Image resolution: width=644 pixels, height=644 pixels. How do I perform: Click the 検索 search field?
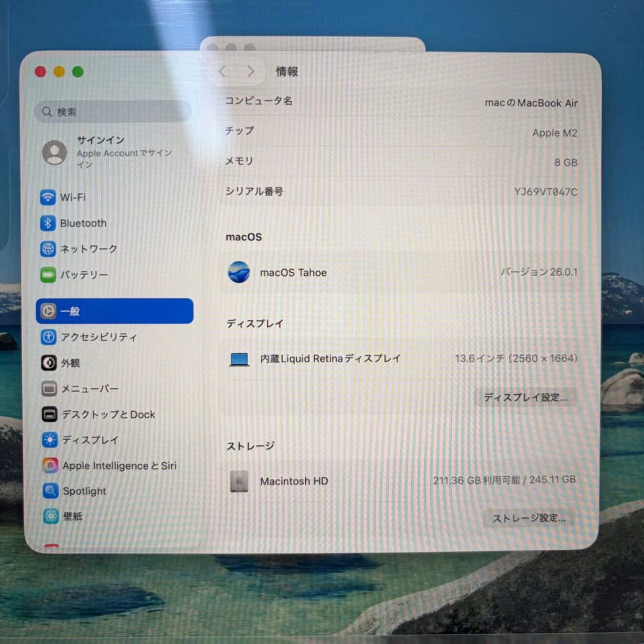pos(113,112)
